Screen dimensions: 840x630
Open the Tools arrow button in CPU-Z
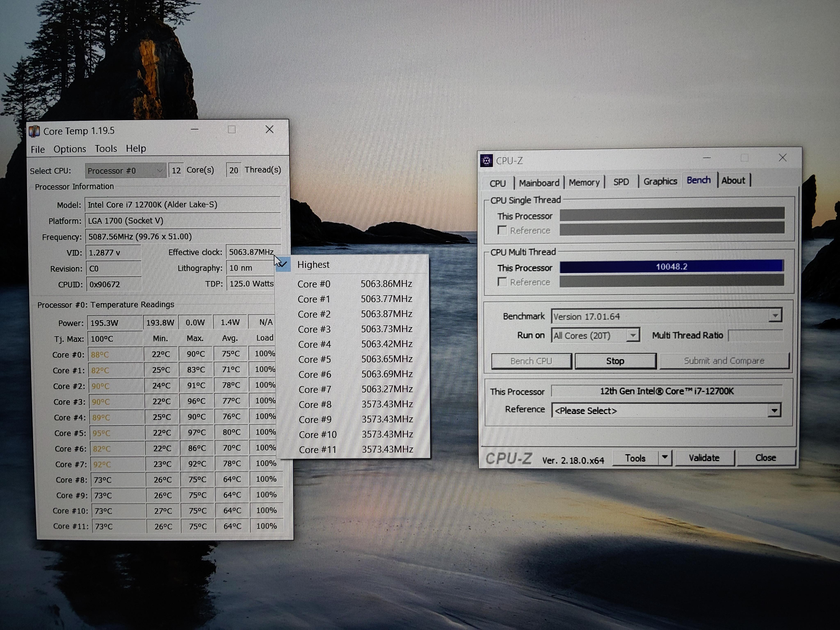pos(664,458)
